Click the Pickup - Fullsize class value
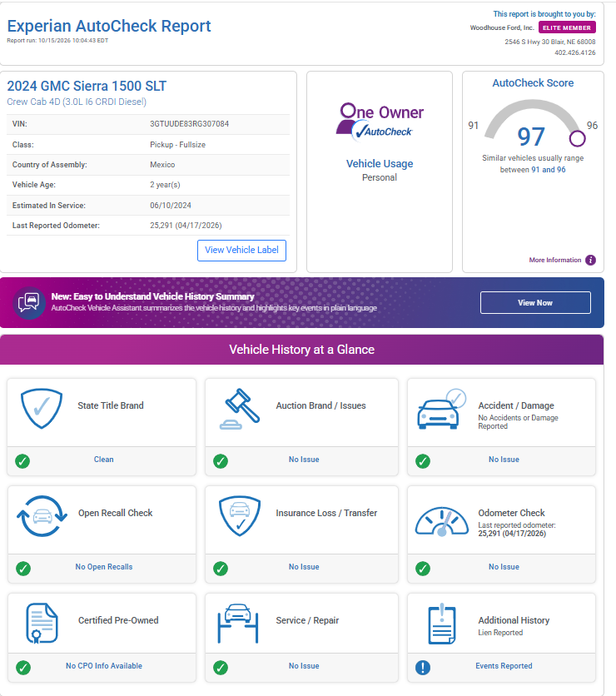This screenshot has width=616, height=696. [x=177, y=145]
